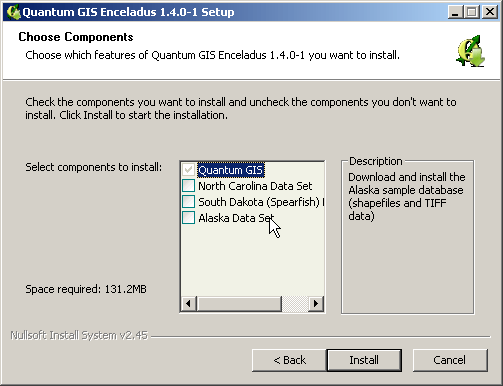Start installation with the Install button
This screenshot has width=503, height=386.
(364, 360)
